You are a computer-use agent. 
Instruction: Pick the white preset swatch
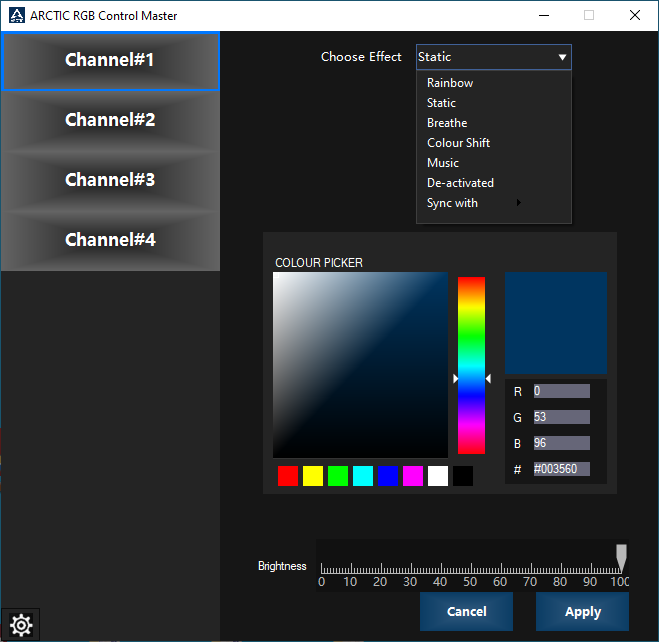(438, 476)
